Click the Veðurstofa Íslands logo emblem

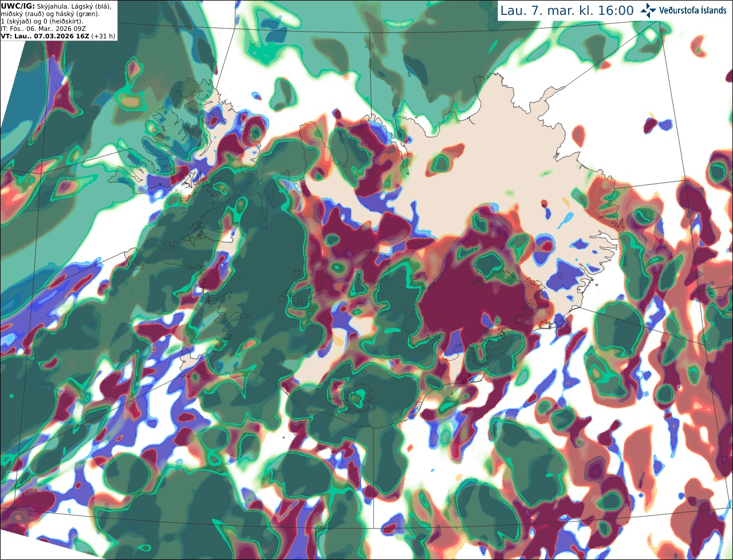click(649, 10)
